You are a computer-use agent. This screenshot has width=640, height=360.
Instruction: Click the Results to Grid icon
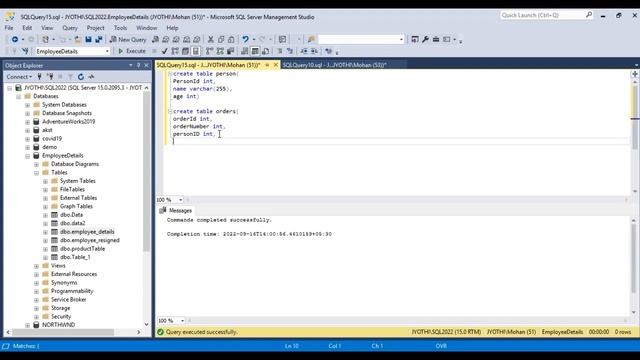click(x=255, y=51)
